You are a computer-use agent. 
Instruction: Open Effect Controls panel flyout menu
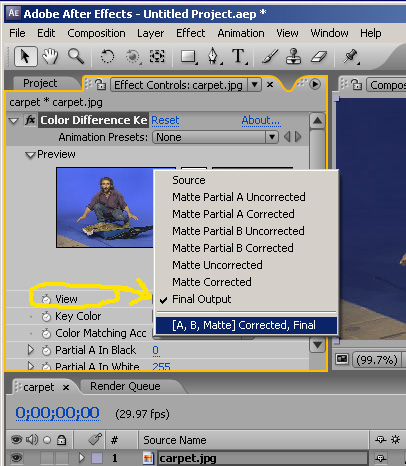coord(315,84)
